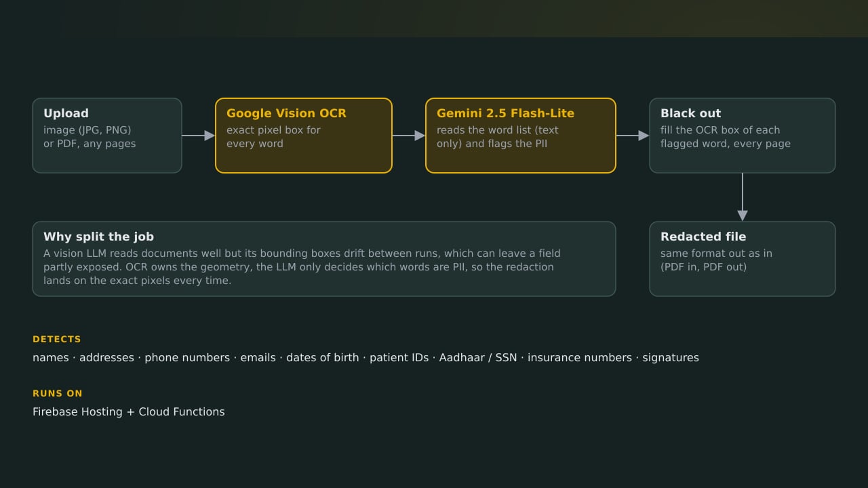Click "names" in the detects list
The width and height of the screenshot is (868, 488).
coord(51,358)
